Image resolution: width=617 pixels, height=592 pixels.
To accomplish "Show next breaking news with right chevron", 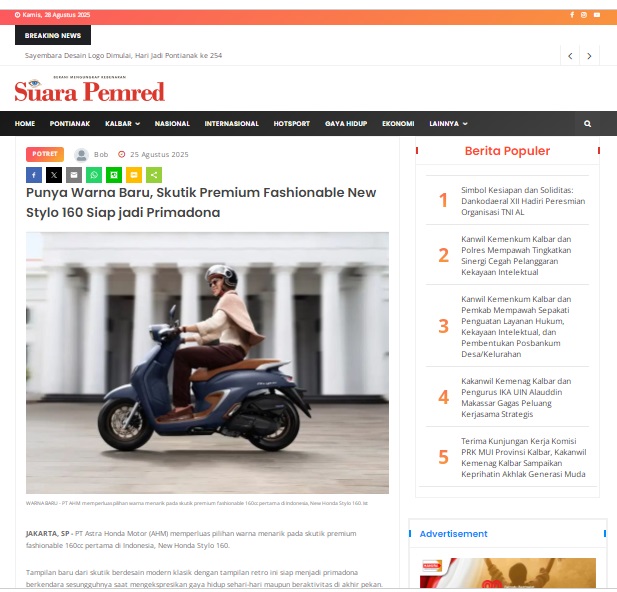I will point(589,56).
